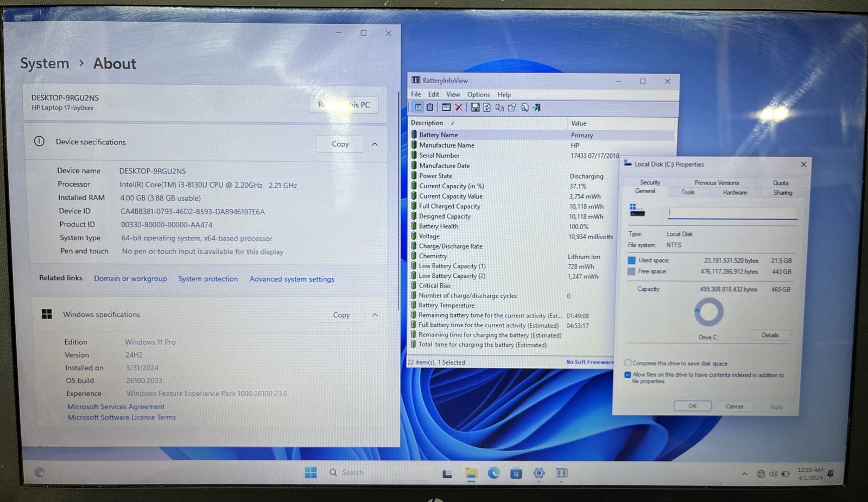Switch to the Sharing tab
This screenshot has height=502, width=868.
pyautogui.click(x=782, y=193)
